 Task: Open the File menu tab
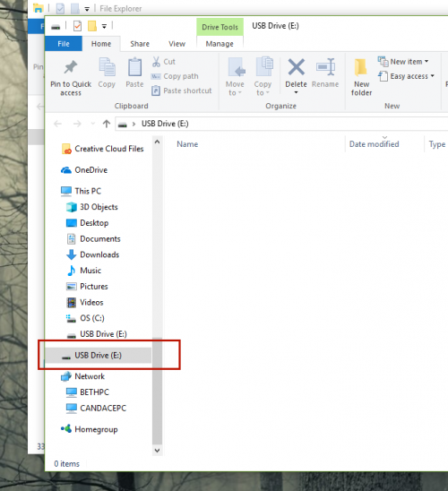point(64,44)
